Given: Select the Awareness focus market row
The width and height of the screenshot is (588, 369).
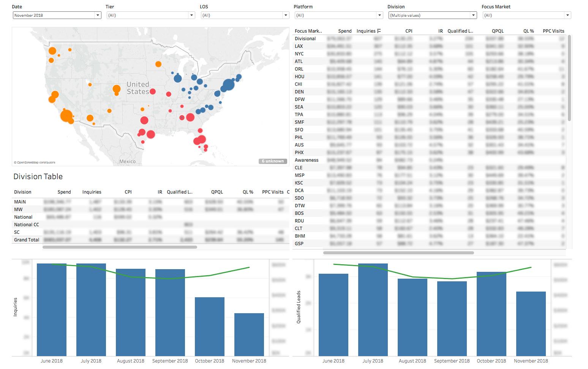Looking at the screenshot, I should (x=307, y=160).
